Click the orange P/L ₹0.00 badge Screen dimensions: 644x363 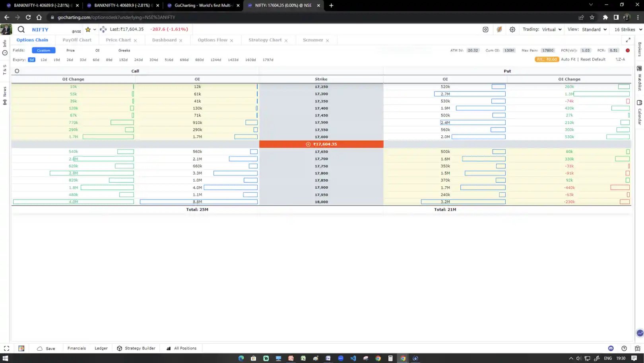pos(546,59)
